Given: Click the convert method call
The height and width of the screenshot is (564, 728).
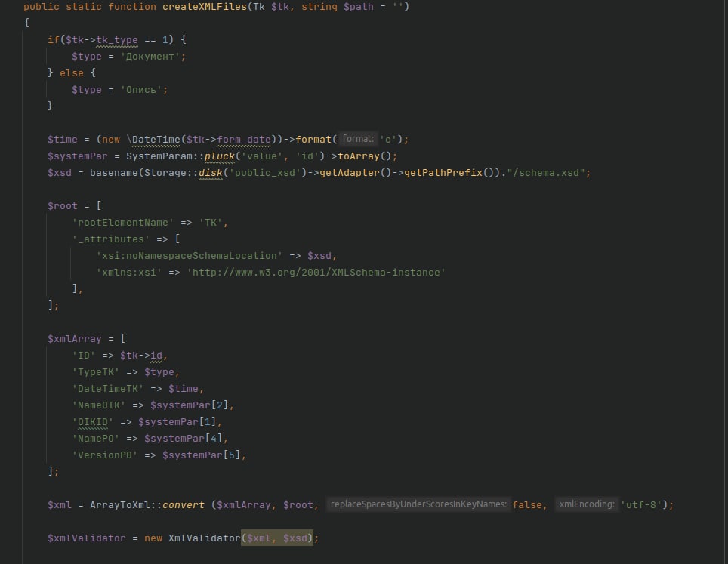Looking at the screenshot, I should point(184,505).
